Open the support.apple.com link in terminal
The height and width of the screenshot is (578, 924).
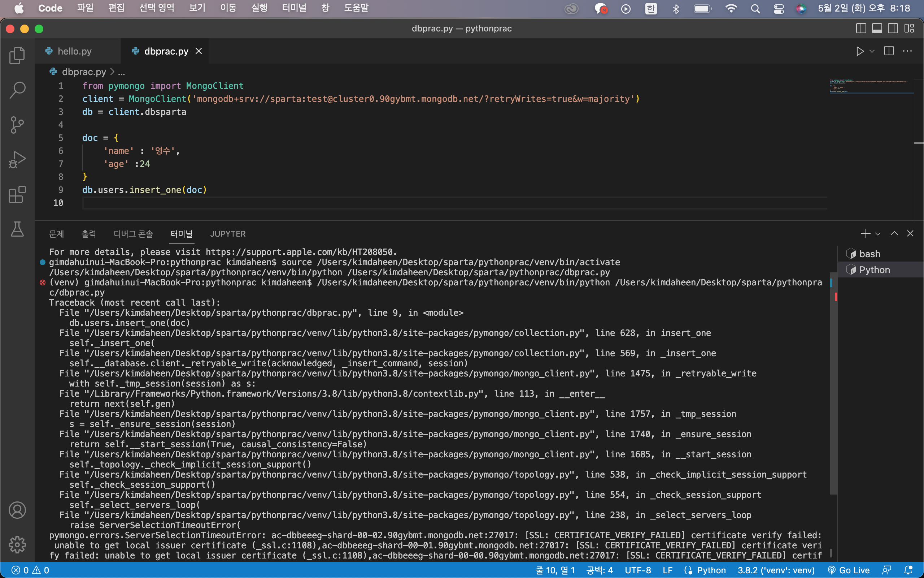[x=300, y=252]
